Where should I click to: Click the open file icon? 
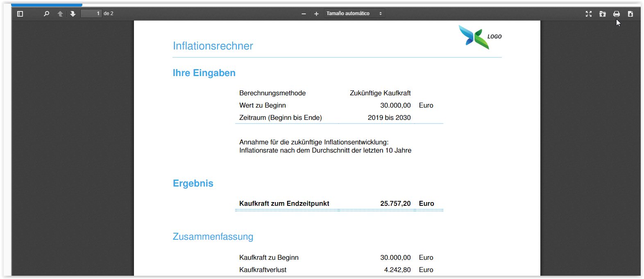point(603,14)
